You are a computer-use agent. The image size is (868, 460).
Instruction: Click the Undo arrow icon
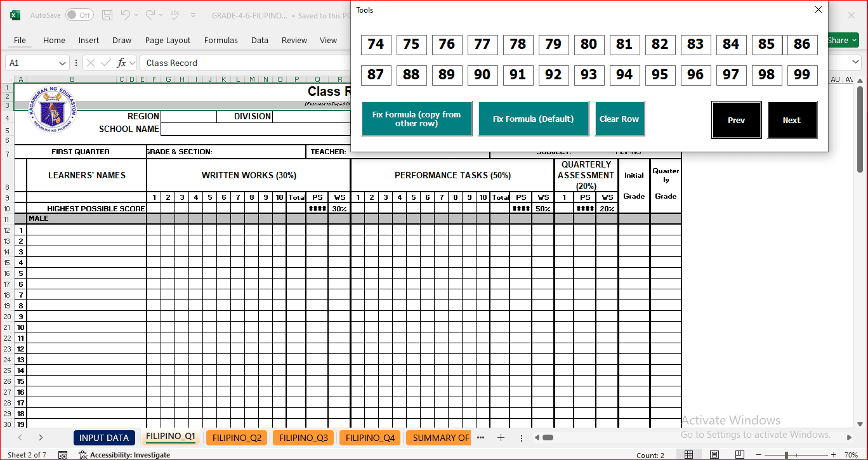pyautogui.click(x=125, y=15)
